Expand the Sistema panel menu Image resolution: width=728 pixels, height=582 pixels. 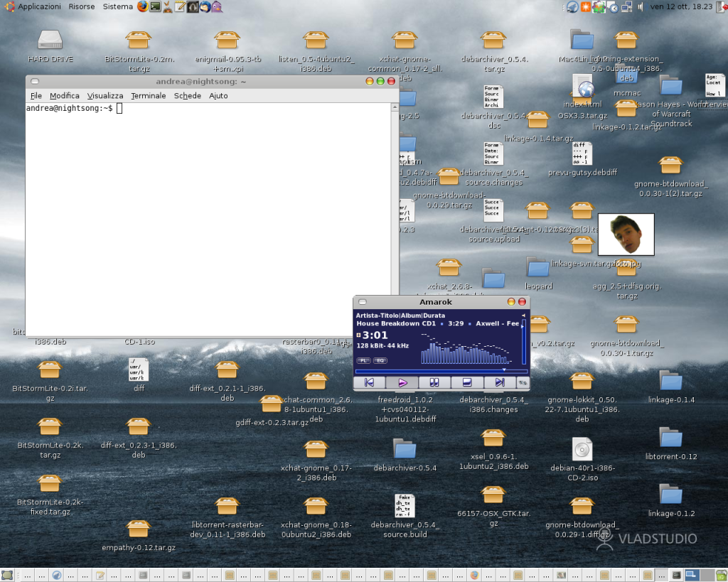click(x=117, y=6)
